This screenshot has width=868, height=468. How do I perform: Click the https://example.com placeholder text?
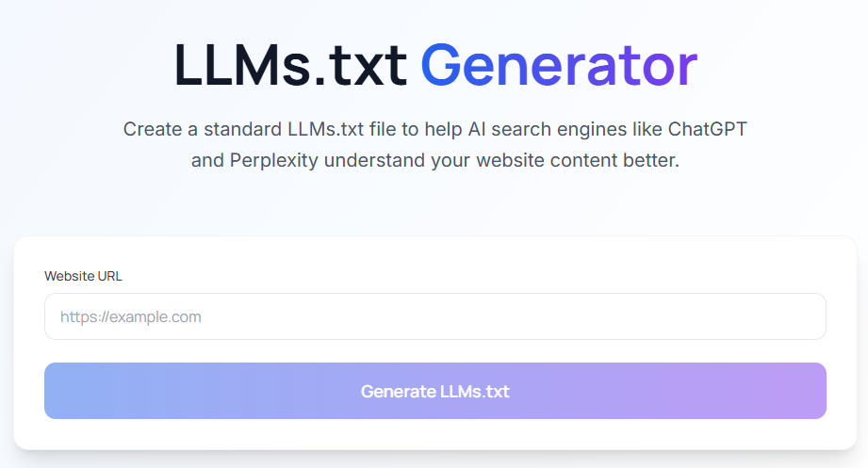(130, 316)
